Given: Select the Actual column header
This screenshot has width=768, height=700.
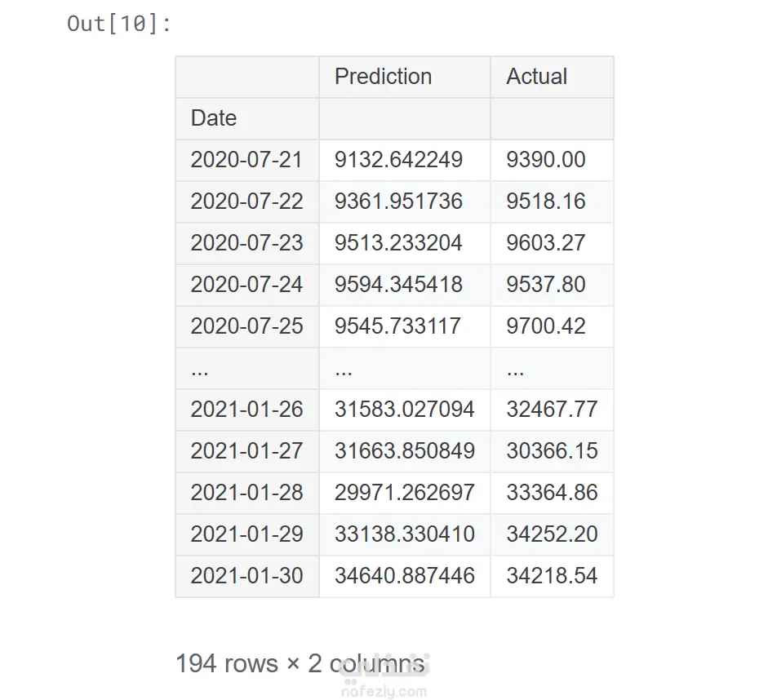Looking at the screenshot, I should click(x=536, y=77).
